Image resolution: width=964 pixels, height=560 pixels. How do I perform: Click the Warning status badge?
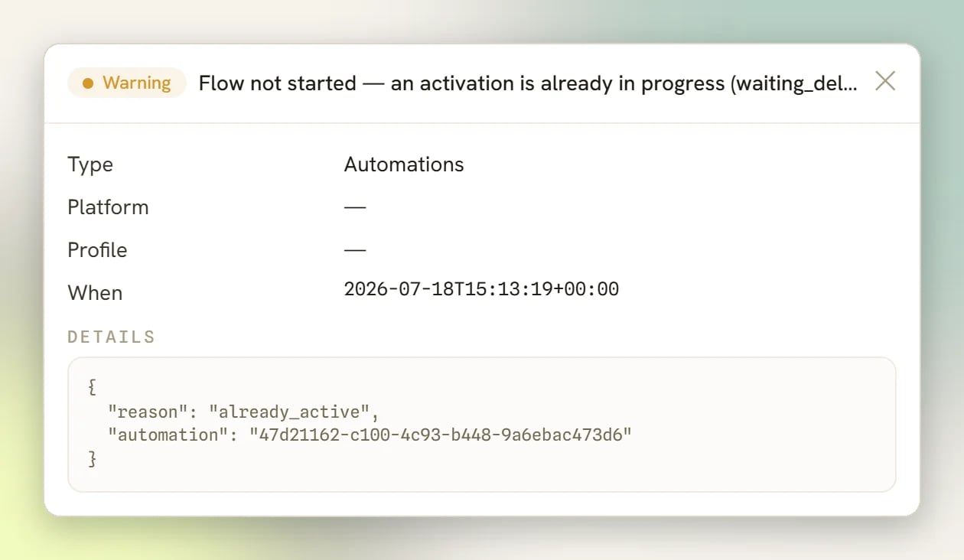pos(127,83)
